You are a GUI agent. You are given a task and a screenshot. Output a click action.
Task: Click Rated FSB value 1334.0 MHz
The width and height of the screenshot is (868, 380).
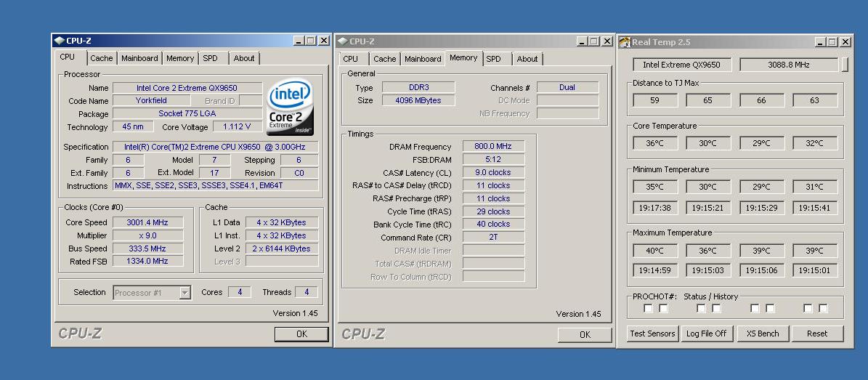point(147,261)
